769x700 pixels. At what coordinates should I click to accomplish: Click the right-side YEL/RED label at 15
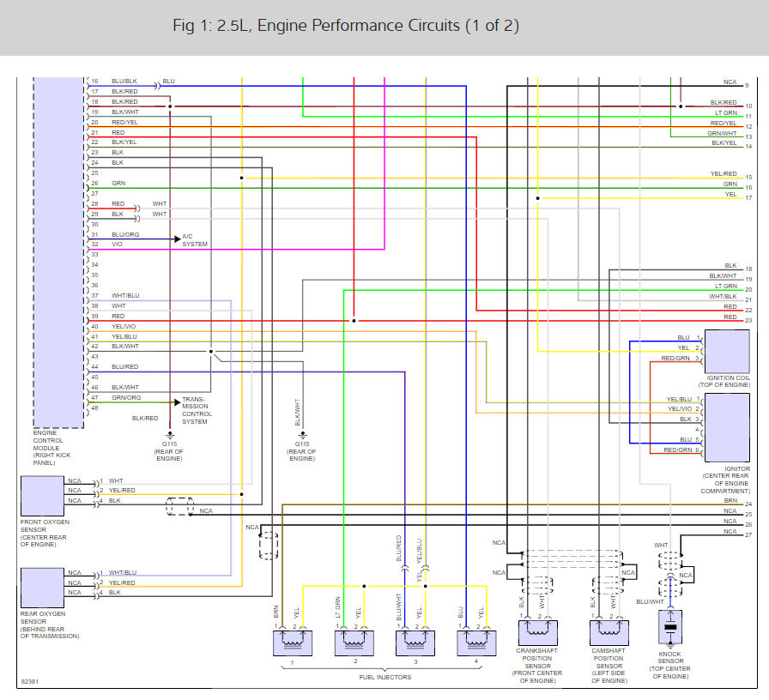tap(724, 173)
